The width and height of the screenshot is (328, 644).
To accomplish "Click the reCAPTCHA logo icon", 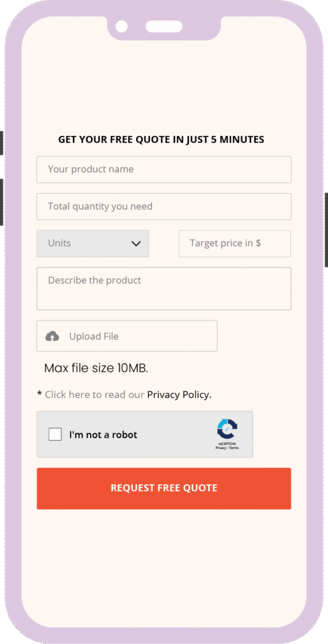I will 227,429.
